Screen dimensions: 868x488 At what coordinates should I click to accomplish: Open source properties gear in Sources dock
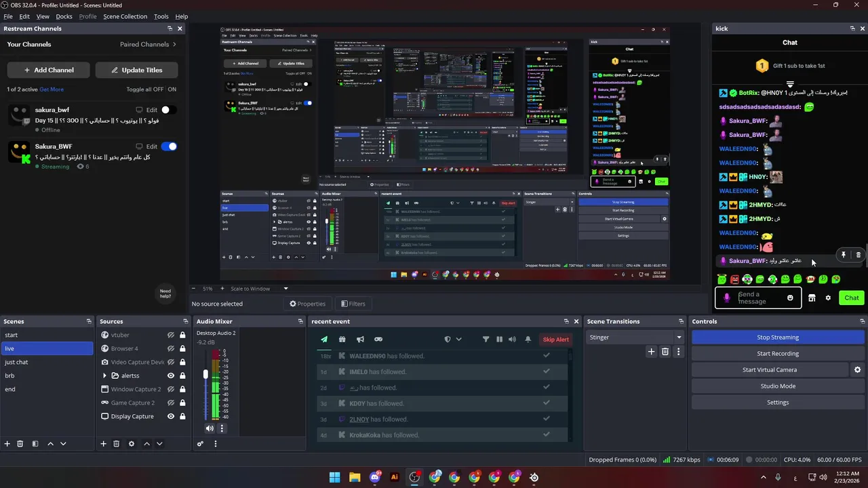click(x=132, y=444)
